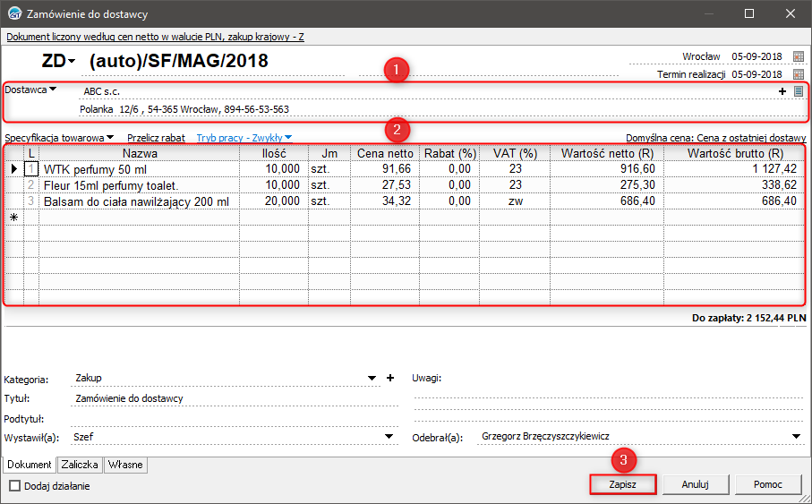Viewport: 812px width, 504px height.
Task: Click Domyślna cena: Cena z ostatniej dostawy
Action: [715, 138]
